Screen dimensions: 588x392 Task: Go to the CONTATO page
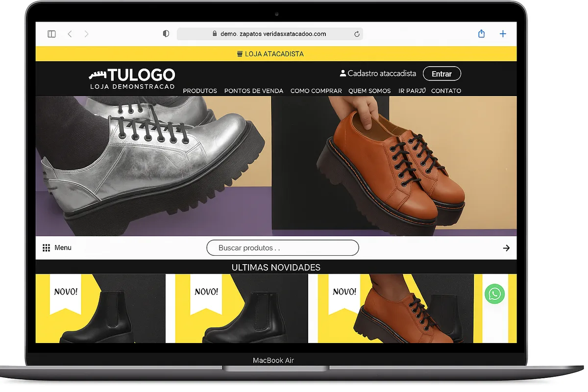(x=446, y=91)
